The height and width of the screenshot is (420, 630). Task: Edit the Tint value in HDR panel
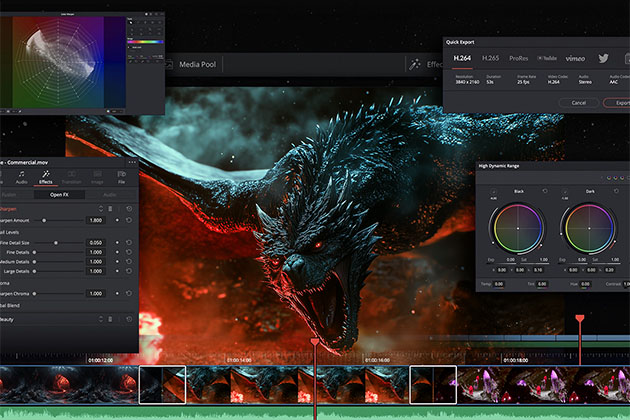(x=542, y=284)
